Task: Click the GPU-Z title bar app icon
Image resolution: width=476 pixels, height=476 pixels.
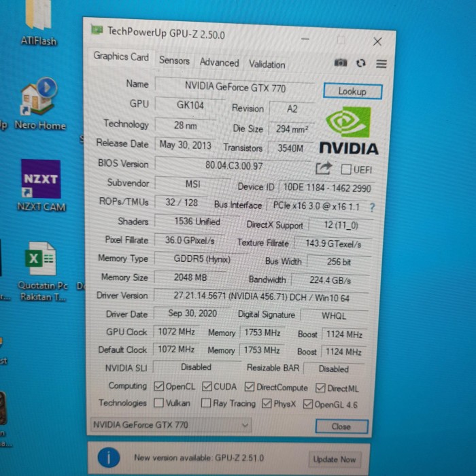Action: point(97,29)
